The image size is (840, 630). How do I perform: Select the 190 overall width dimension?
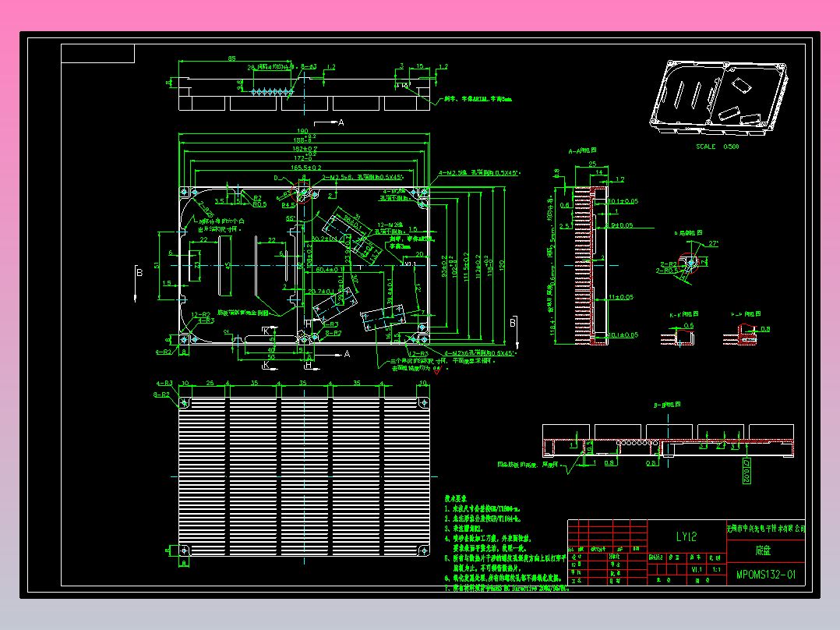302,131
